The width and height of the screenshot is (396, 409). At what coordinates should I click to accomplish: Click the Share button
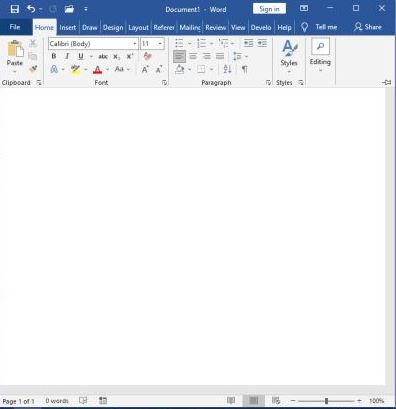click(x=368, y=27)
